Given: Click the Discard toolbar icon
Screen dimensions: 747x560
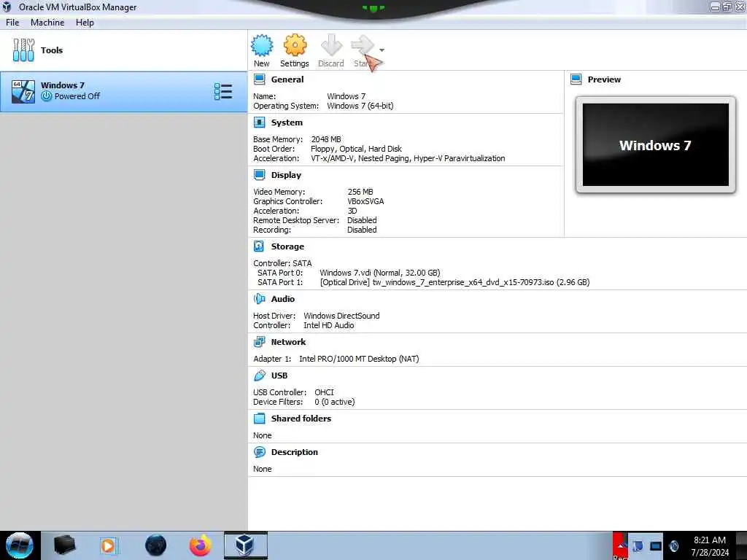Looking at the screenshot, I should (x=330, y=45).
